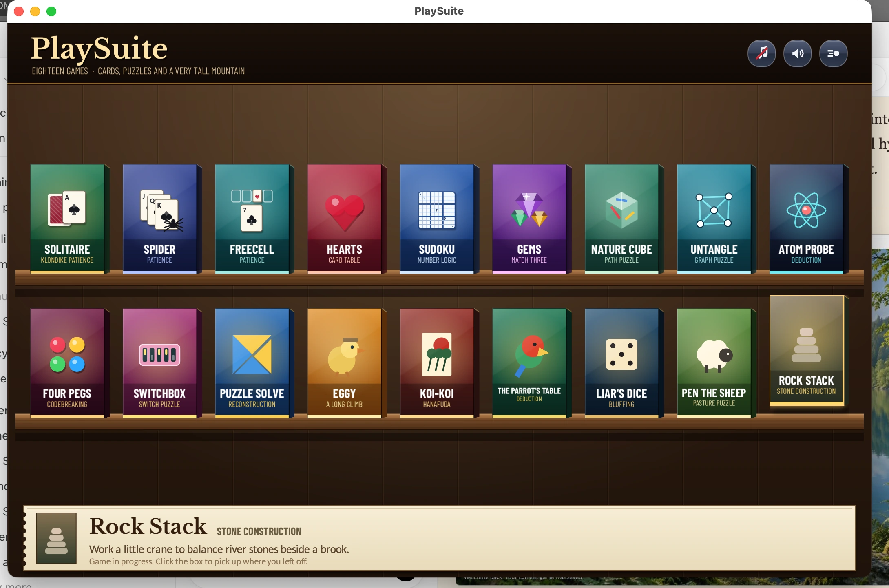Toggle the music mute button
Screen dimensions: 889x588
coord(762,53)
